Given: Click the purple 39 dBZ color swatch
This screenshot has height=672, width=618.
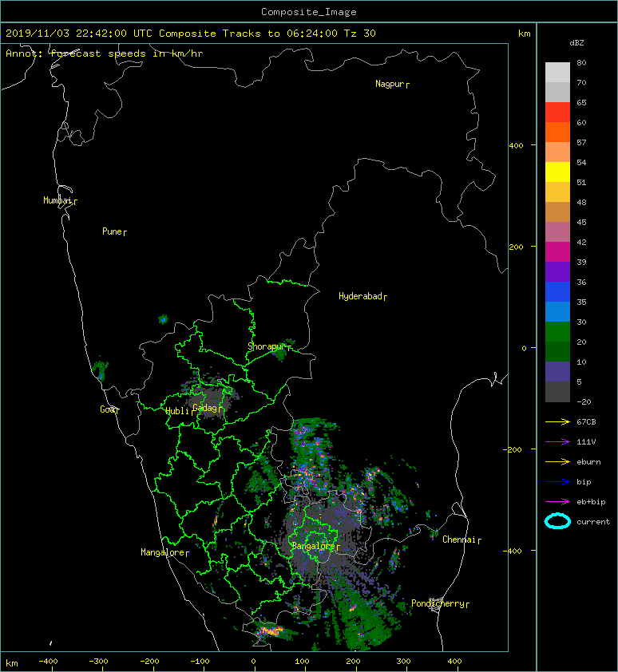Looking at the screenshot, I should coord(557,271).
